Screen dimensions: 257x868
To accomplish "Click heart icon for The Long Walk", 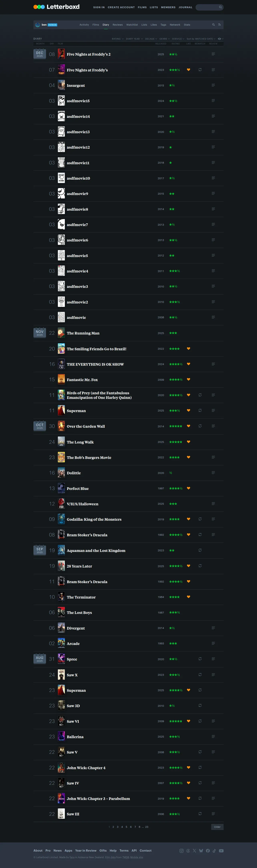I will coord(189,442).
